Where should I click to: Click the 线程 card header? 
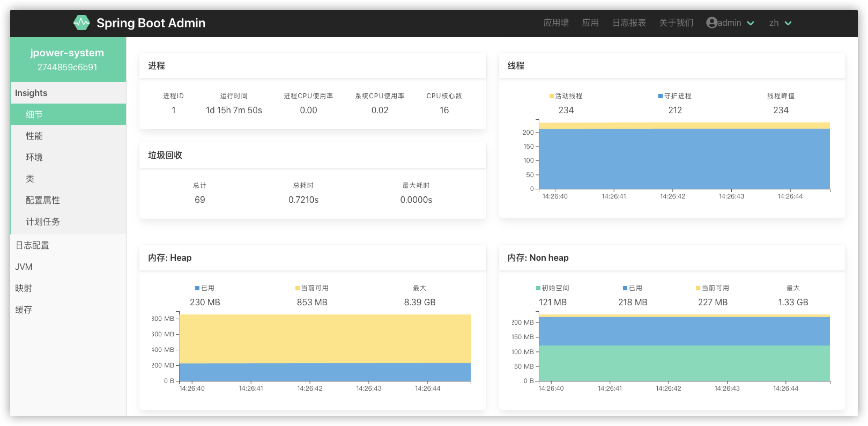point(672,66)
